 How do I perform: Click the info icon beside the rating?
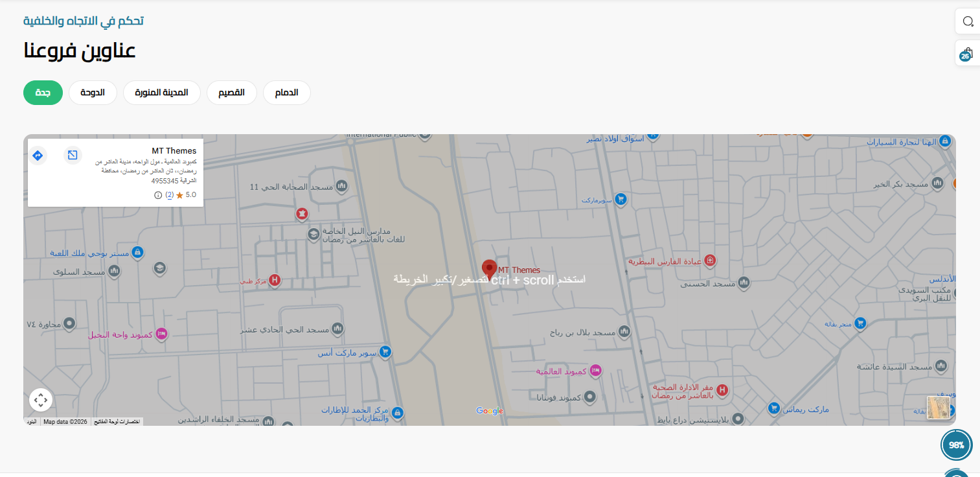(x=158, y=195)
